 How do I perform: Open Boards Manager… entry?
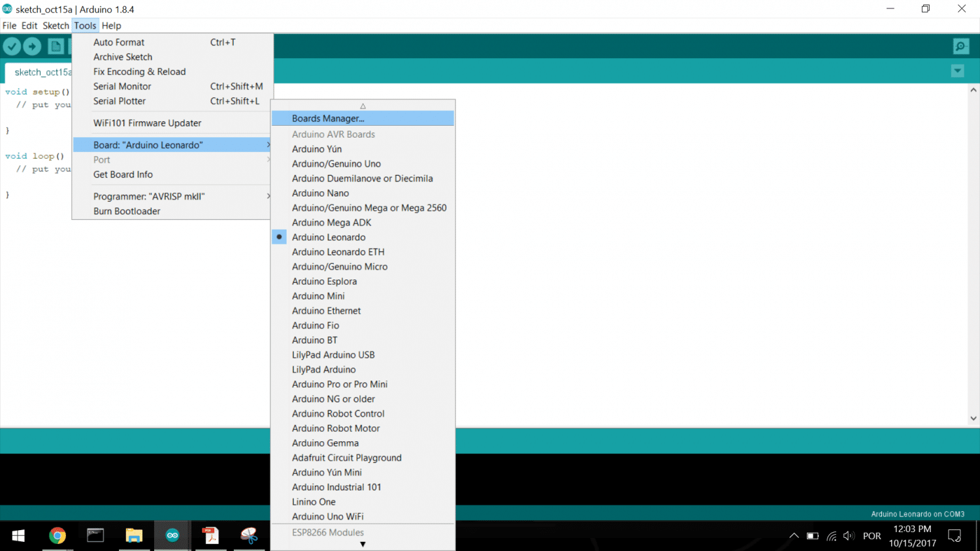coord(328,118)
